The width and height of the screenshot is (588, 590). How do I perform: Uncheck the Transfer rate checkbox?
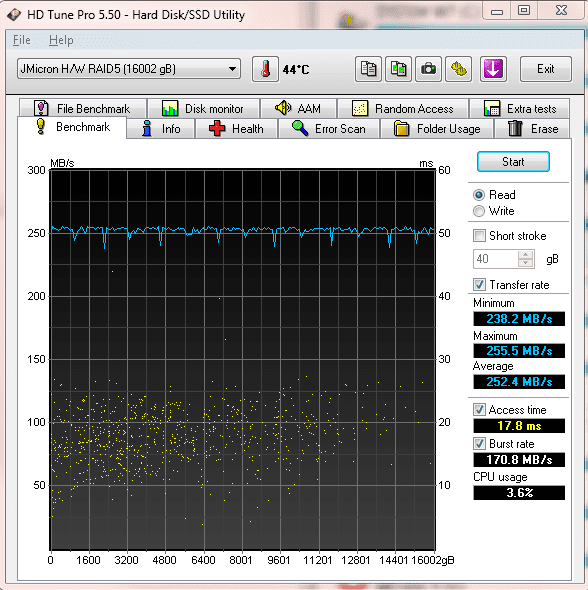click(x=479, y=284)
